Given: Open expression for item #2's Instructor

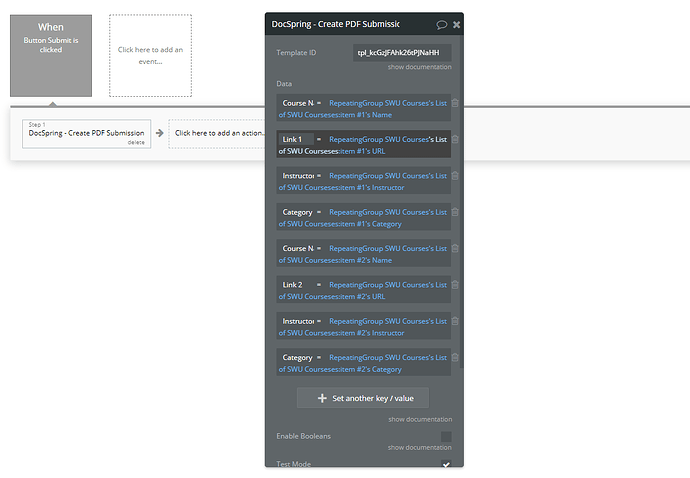Looking at the screenshot, I should pos(365,327).
